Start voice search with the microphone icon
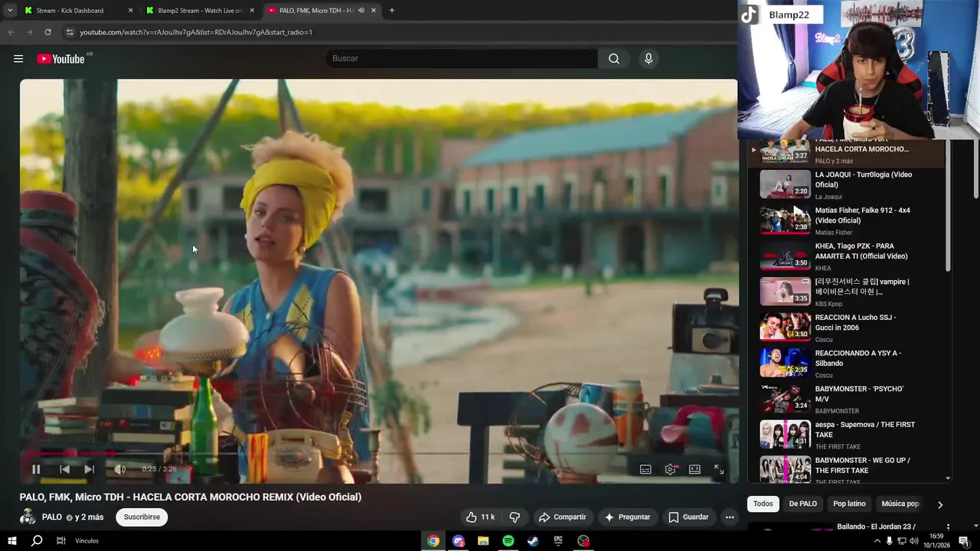The width and height of the screenshot is (980, 551). pyautogui.click(x=648, y=58)
